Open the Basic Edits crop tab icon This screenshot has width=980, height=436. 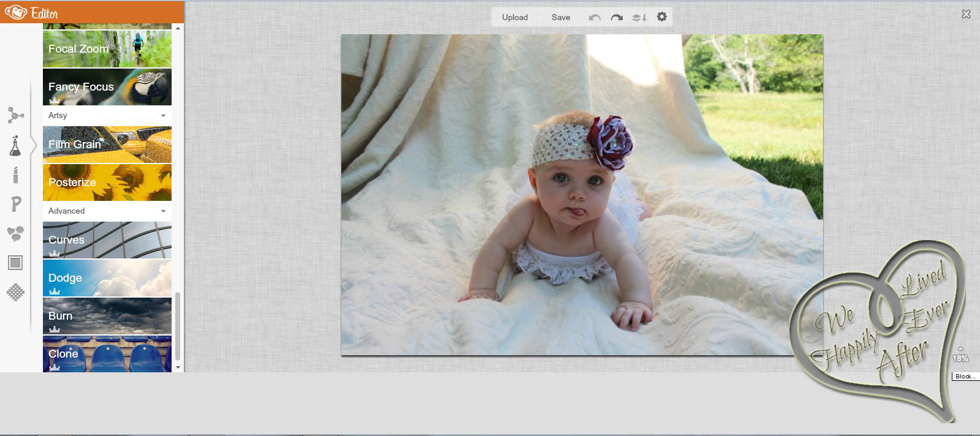15,115
